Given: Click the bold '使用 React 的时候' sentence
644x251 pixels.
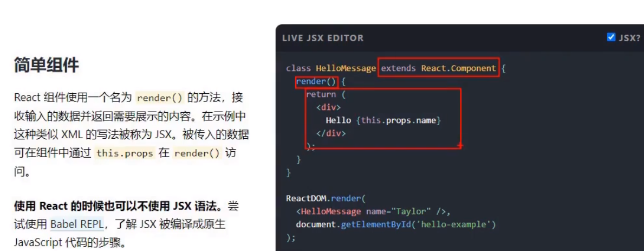Looking at the screenshot, I should click(x=121, y=206).
